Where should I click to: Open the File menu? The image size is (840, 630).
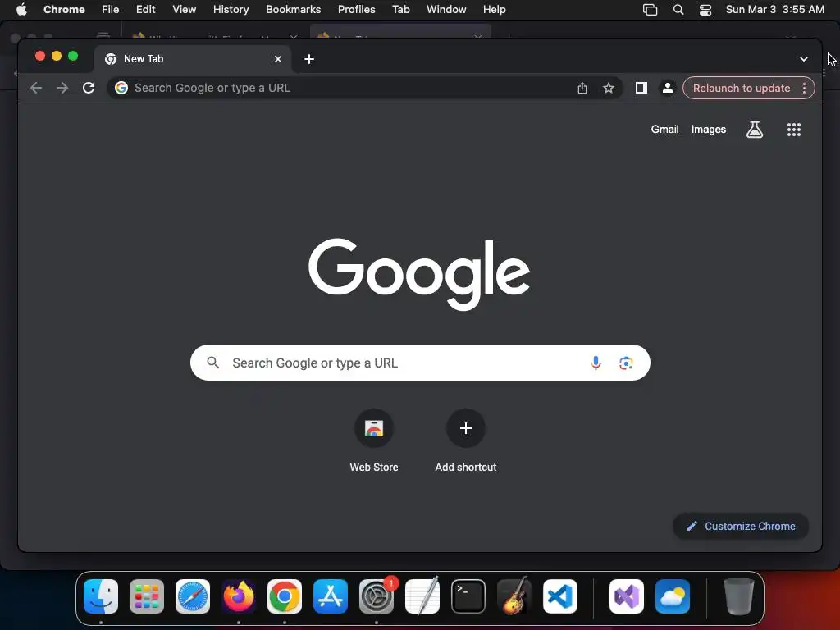coord(111,9)
